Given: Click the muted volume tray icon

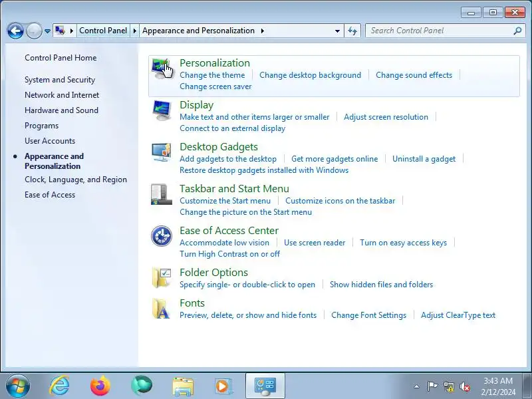Looking at the screenshot, I should pyautogui.click(x=464, y=386).
